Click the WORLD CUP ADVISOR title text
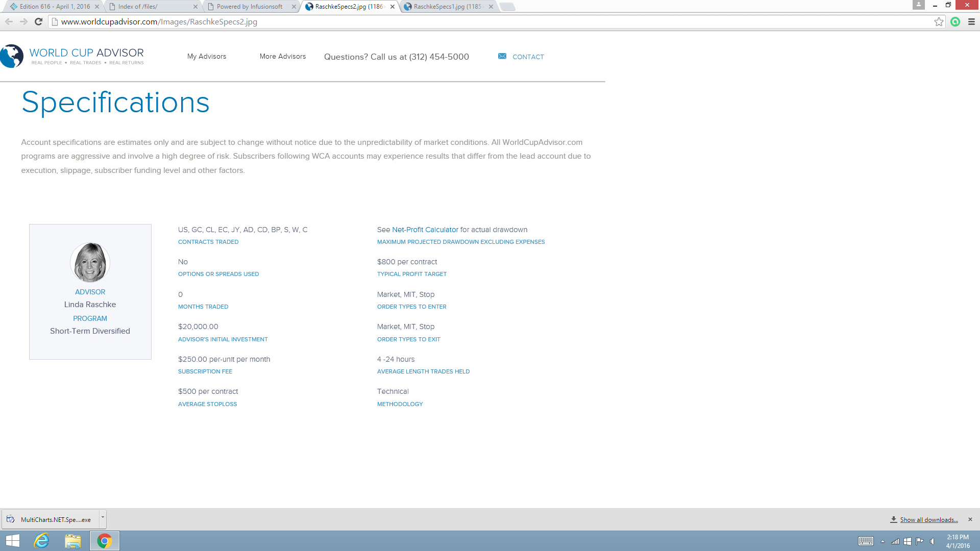This screenshot has height=551, width=980. 86,53
